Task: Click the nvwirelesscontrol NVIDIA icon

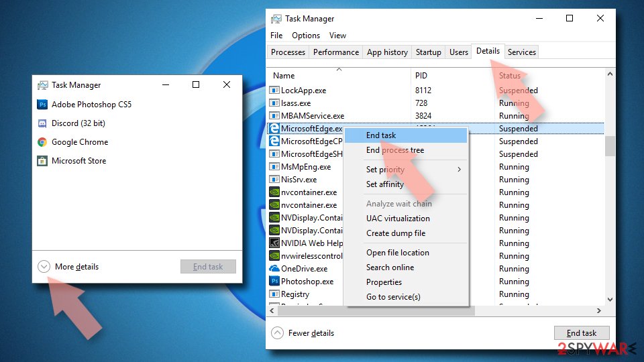Action: [x=274, y=255]
